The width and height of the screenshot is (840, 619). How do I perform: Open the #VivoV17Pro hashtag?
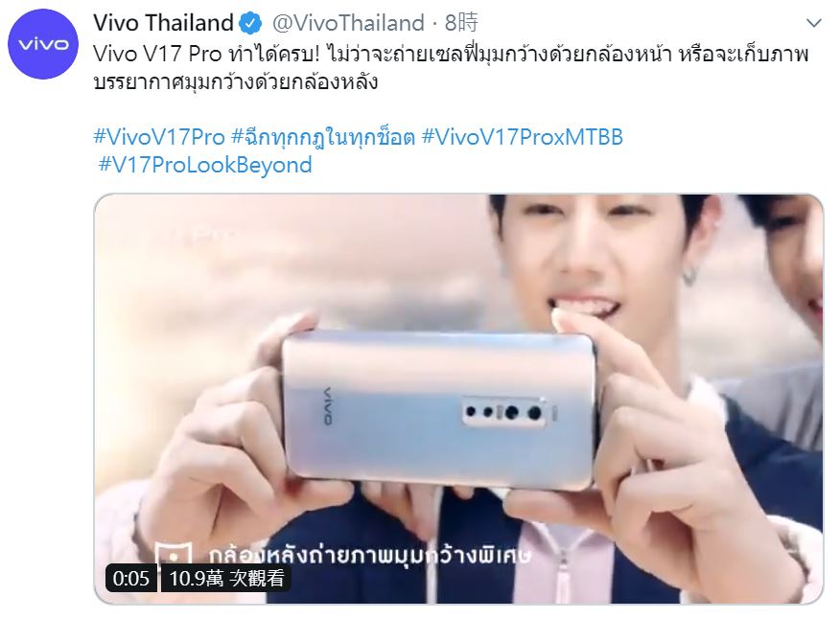click(x=158, y=137)
